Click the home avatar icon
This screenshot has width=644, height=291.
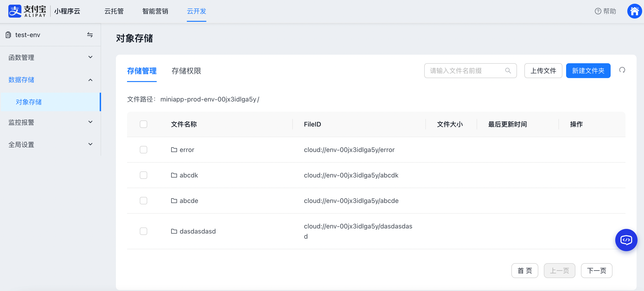tap(634, 11)
